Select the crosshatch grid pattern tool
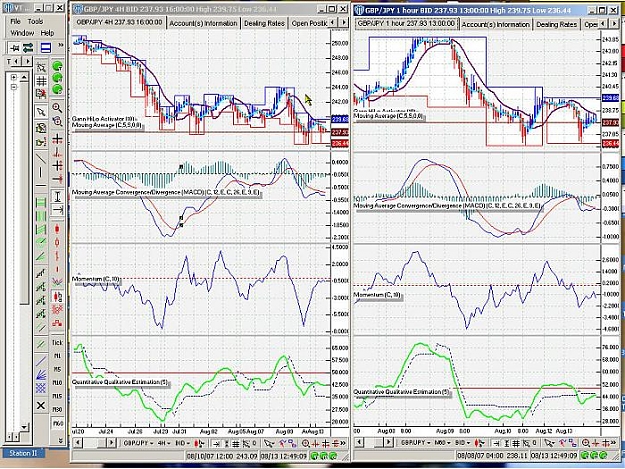Screen dimensions: 625x469 coord(41,388)
